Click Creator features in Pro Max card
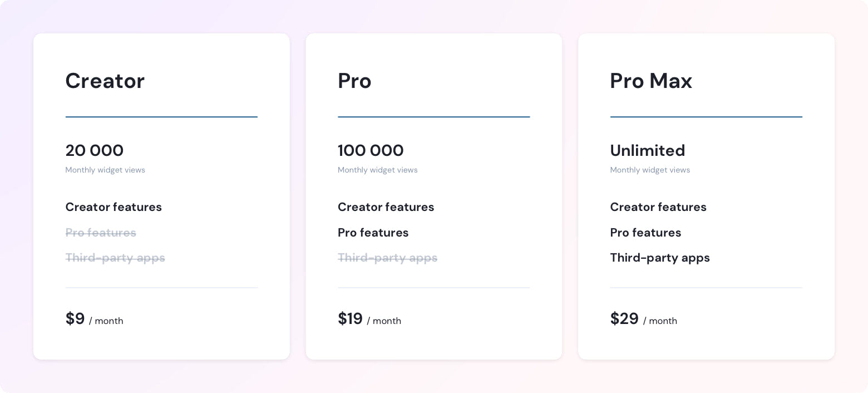This screenshot has height=393, width=868. click(658, 207)
